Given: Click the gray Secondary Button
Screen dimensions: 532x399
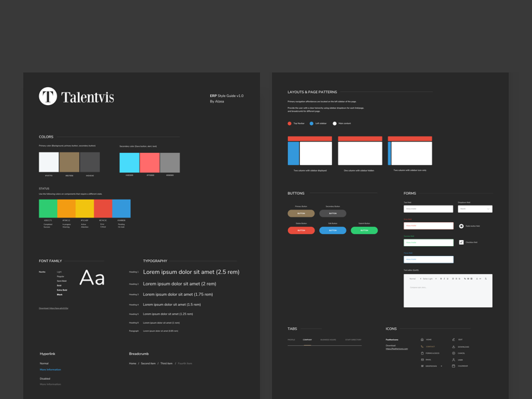Looking at the screenshot, I should (332, 213).
